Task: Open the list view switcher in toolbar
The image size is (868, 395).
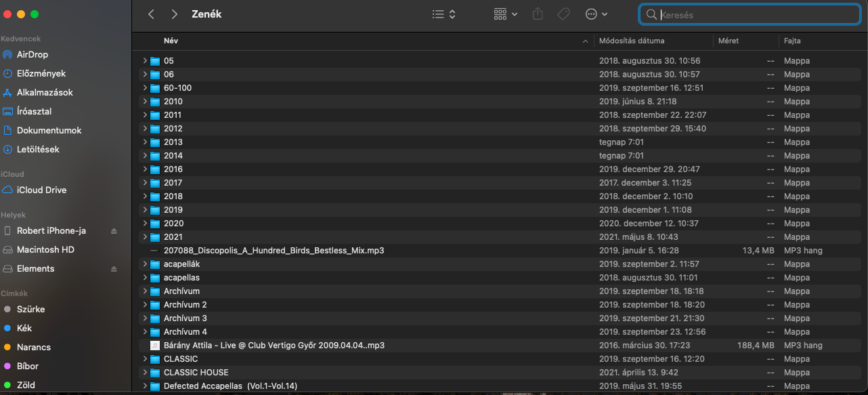Action: tap(444, 14)
